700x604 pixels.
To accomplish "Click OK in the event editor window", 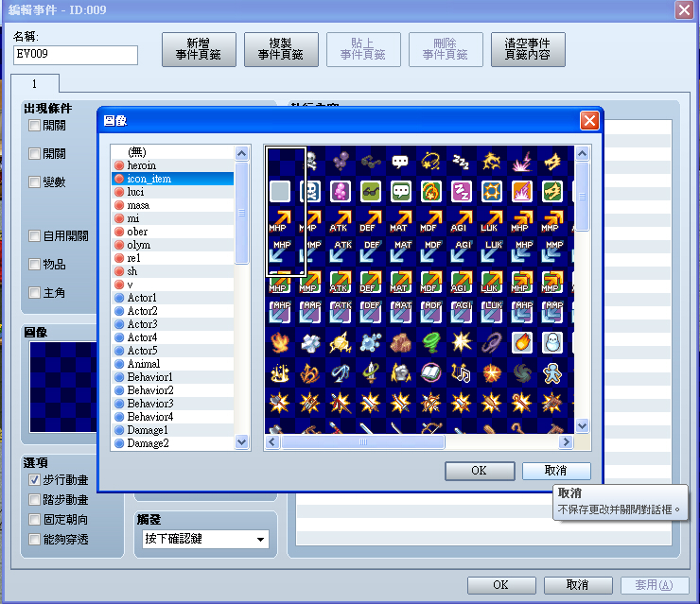I will tap(501, 585).
